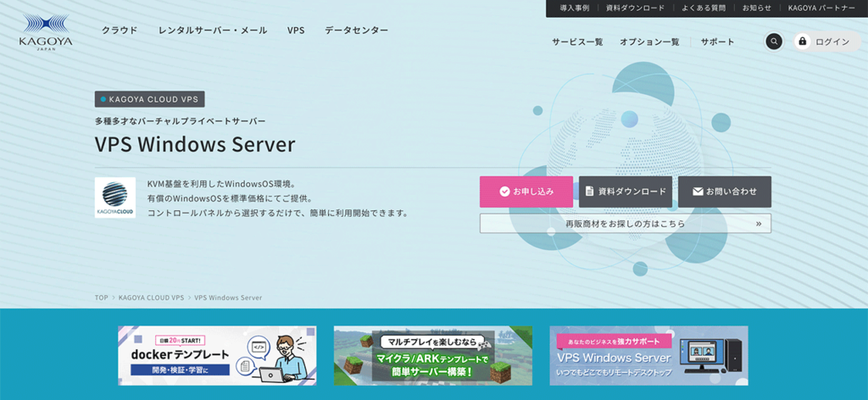Click 導入事例 in top bar
The image size is (868, 400).
[x=575, y=8]
